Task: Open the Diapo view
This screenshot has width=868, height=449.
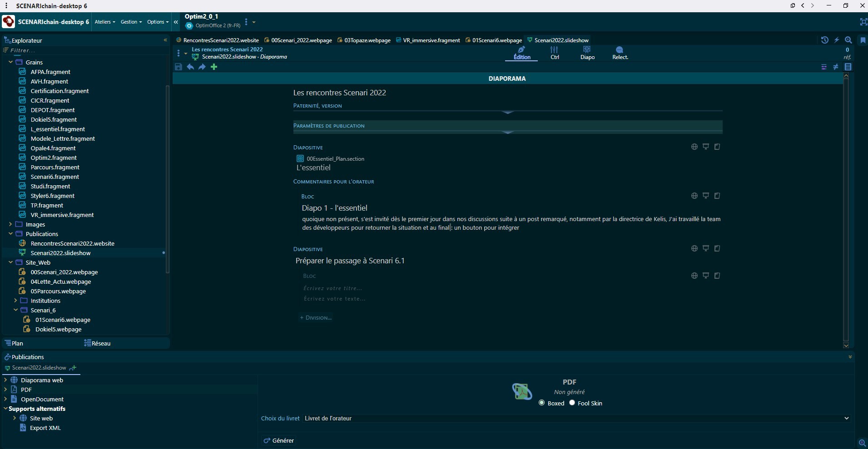Action: pos(587,53)
